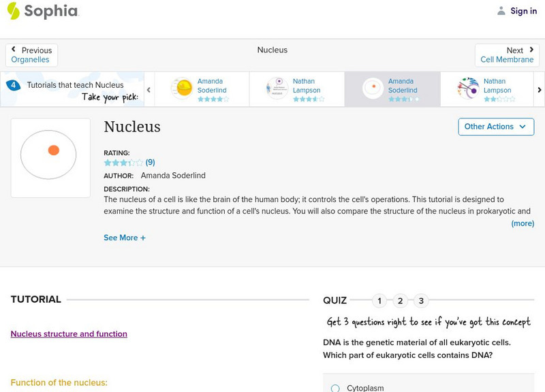Click the Sign in user icon
This screenshot has height=392, width=545.
(x=501, y=11)
